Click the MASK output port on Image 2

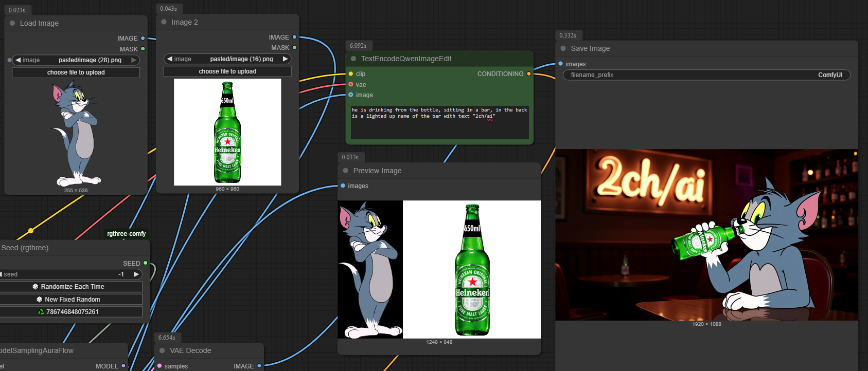coord(294,47)
